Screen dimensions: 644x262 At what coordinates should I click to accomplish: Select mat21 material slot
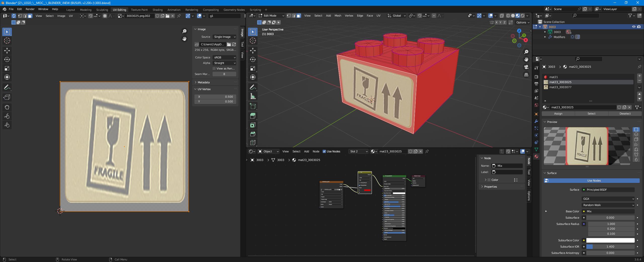[588, 77]
